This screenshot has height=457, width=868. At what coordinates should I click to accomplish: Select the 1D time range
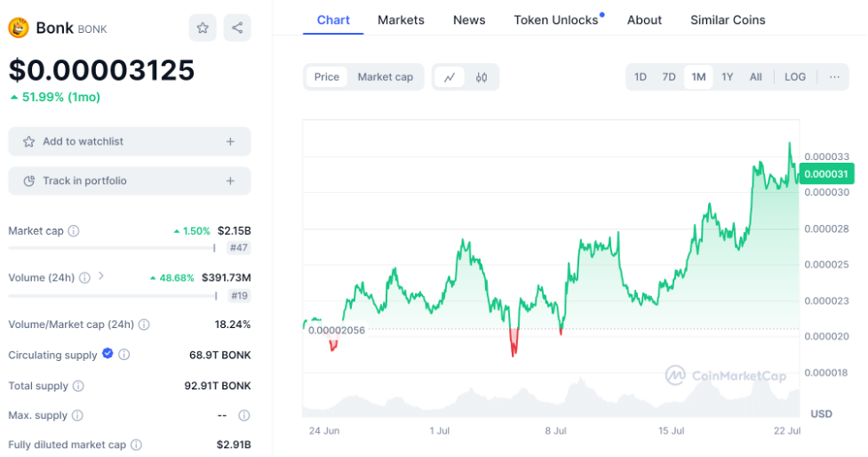point(641,77)
